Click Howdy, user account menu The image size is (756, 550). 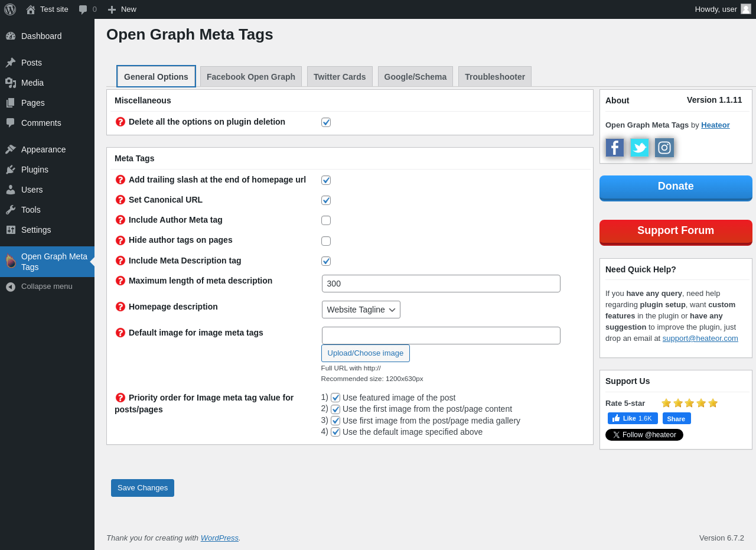pos(723,9)
